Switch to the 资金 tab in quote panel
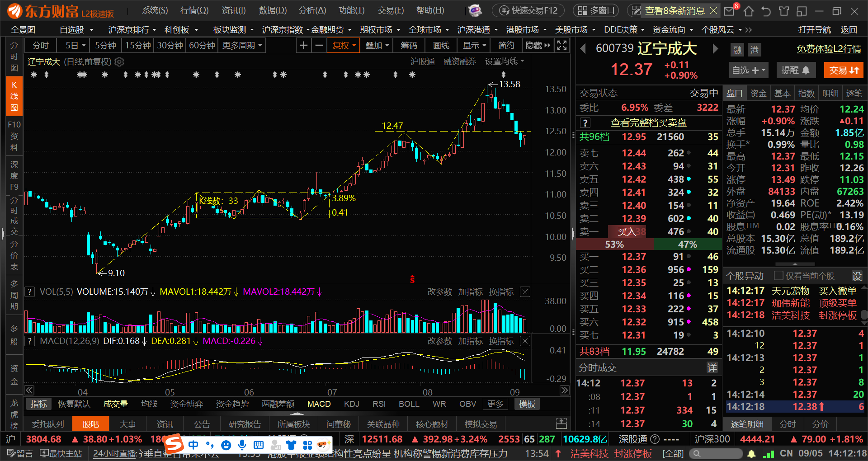The image size is (868, 461). pos(758,94)
